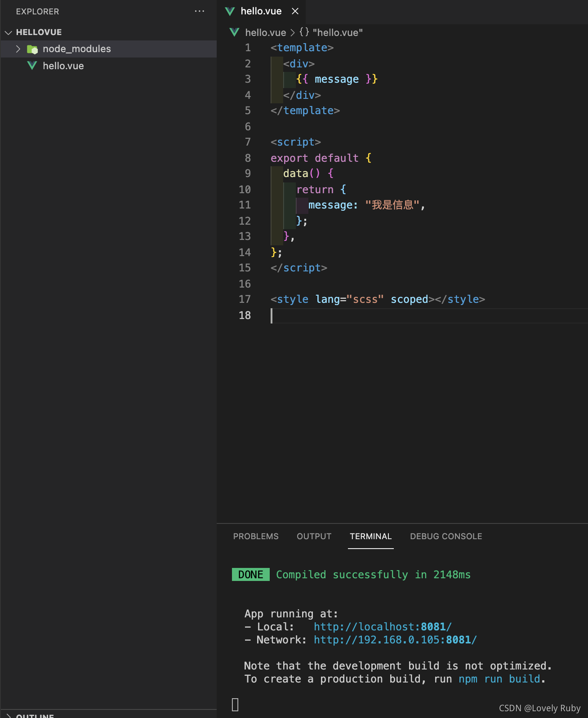Viewport: 588px width, 718px height.
Task: Click 'Compiled successfully in 2148ms' text
Action: (x=373, y=575)
